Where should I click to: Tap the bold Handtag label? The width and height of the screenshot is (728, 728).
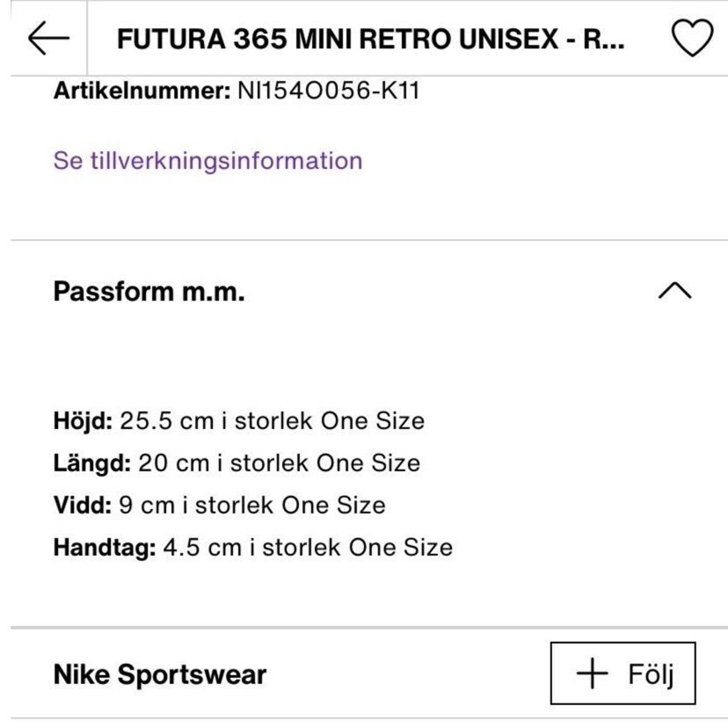coord(105,548)
